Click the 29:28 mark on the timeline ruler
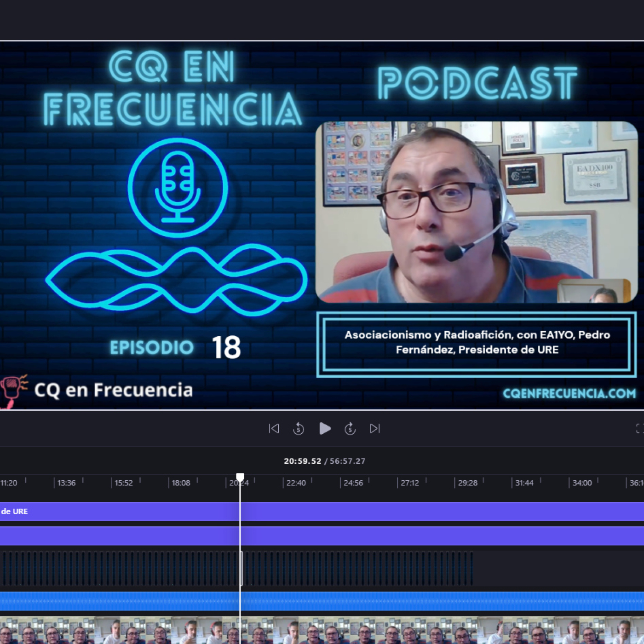Screen dimensions: 644x644 (x=468, y=483)
